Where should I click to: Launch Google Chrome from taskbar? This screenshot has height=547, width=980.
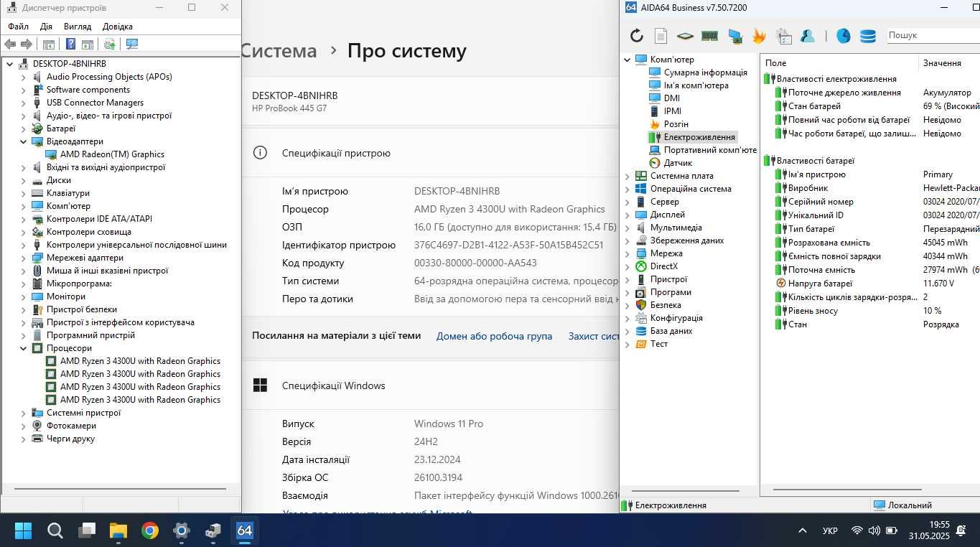click(x=150, y=530)
